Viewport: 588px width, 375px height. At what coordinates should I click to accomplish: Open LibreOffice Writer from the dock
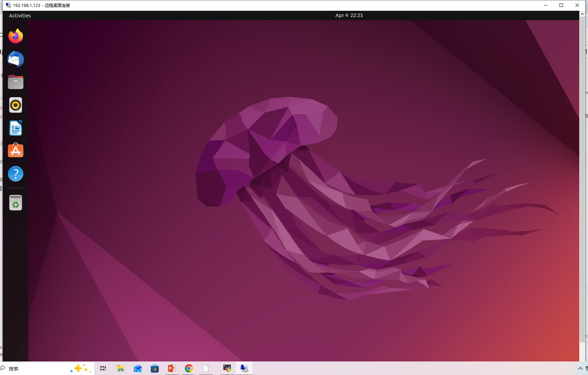(x=16, y=128)
